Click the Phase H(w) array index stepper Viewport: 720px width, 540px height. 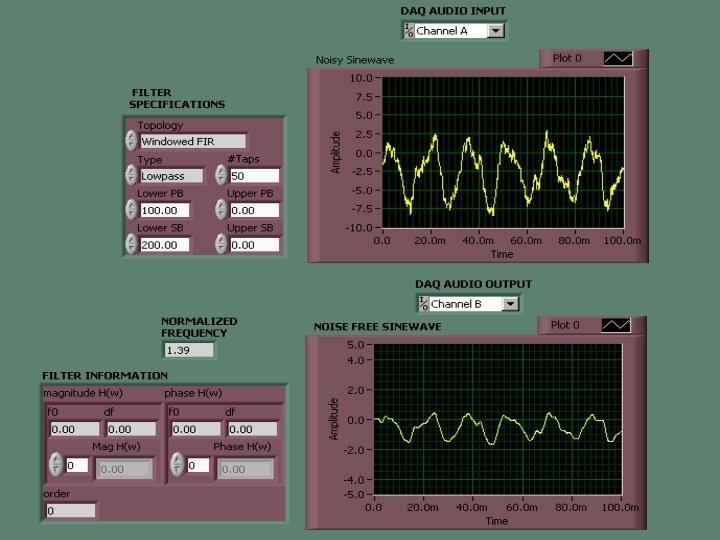click(x=177, y=464)
